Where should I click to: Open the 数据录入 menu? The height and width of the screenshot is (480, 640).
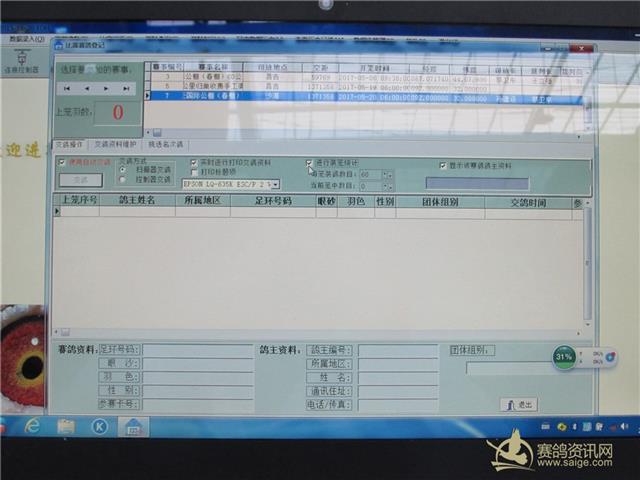coord(20,39)
